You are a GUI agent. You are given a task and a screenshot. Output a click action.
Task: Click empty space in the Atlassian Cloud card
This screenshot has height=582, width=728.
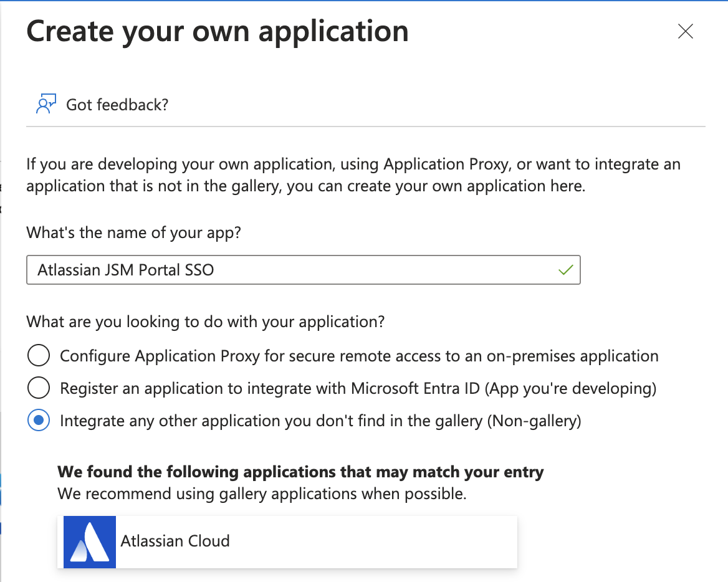click(374, 541)
